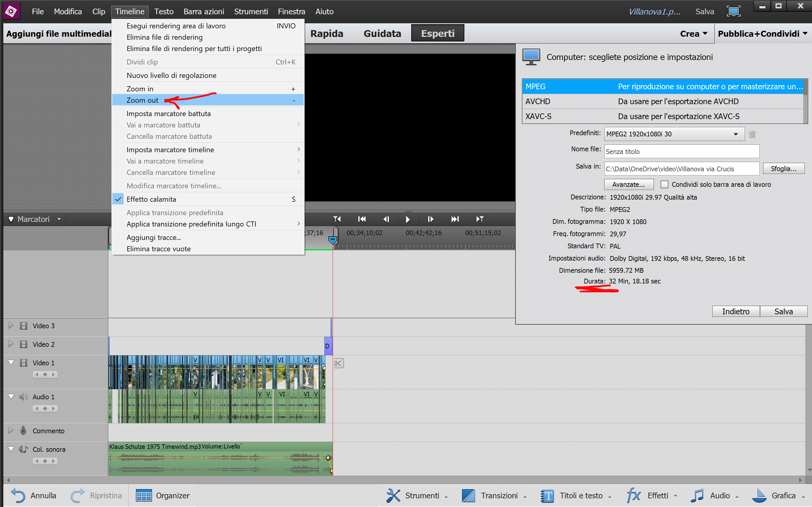This screenshot has width=812, height=507.
Task: Enable Condividi solo barra area di lavoro
Action: coord(664,184)
